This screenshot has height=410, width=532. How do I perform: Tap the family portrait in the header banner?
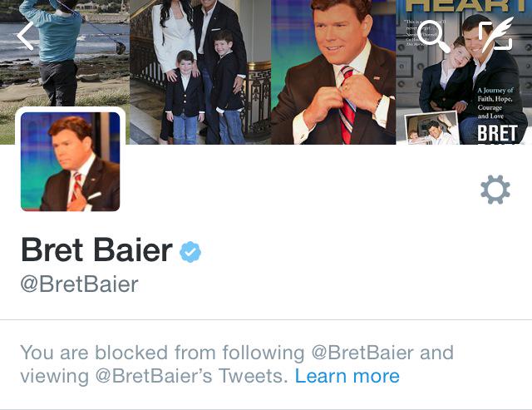[x=200, y=72]
